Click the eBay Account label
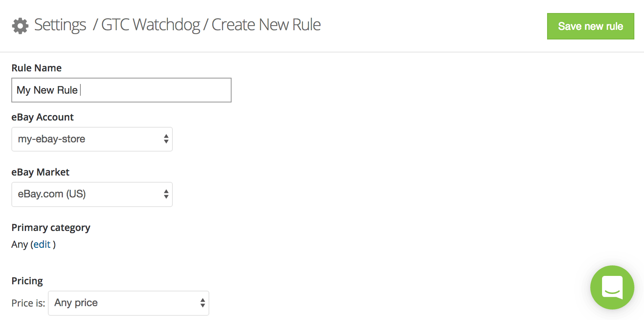This screenshot has height=320, width=644. pyautogui.click(x=42, y=117)
